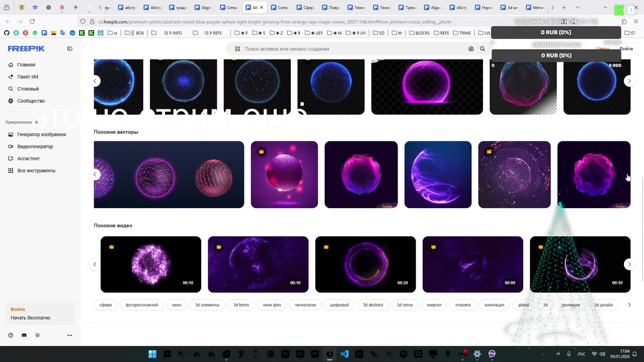644x362 pixels.
Task: Open Главная in the sidebar
Action: click(x=26, y=65)
